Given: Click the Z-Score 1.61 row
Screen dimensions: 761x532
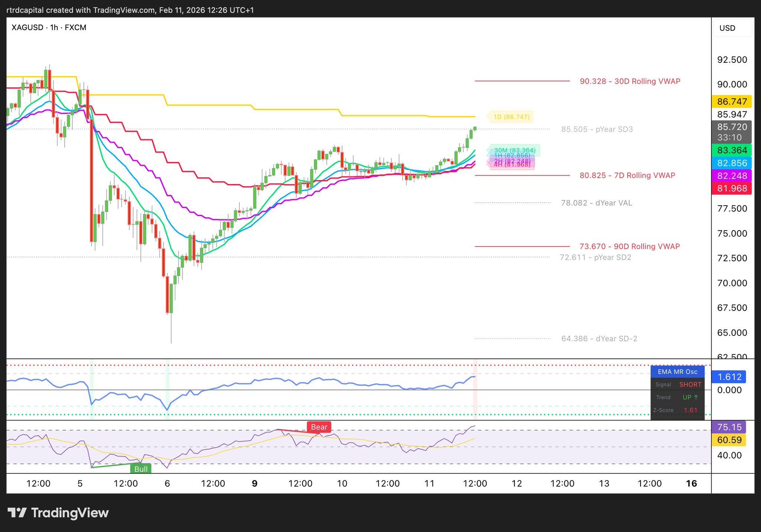Looking at the screenshot, I should point(677,410).
